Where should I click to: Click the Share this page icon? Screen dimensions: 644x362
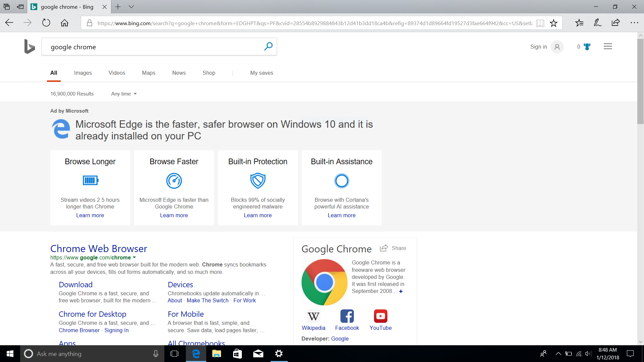coord(615,23)
